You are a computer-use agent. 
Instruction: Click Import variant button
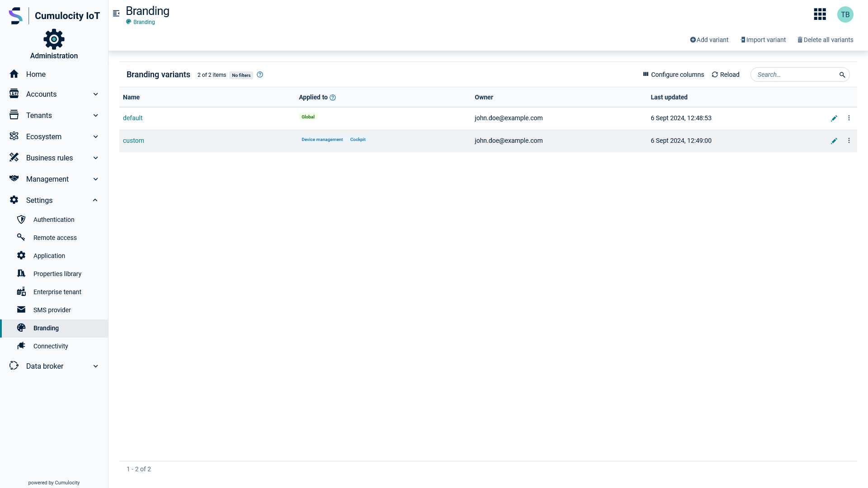click(763, 40)
